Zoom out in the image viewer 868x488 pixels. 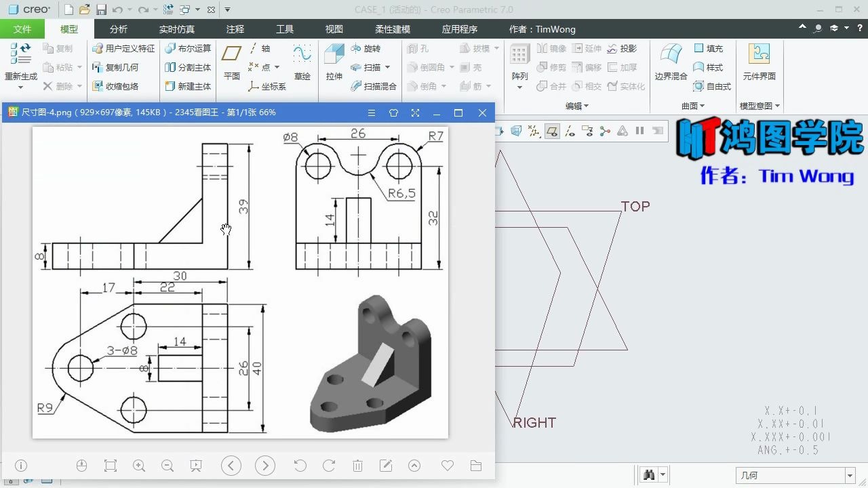click(x=167, y=466)
